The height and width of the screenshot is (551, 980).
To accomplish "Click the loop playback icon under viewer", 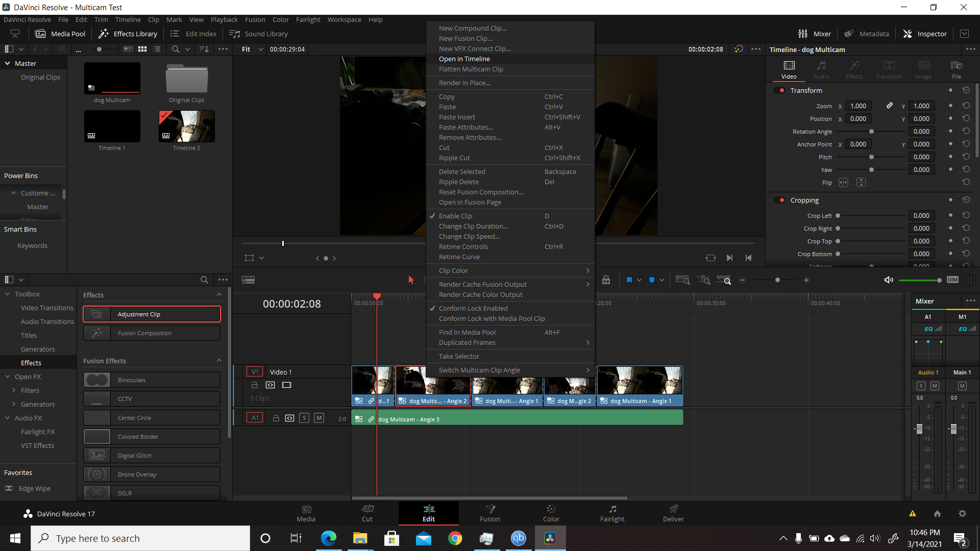I will click(x=710, y=258).
